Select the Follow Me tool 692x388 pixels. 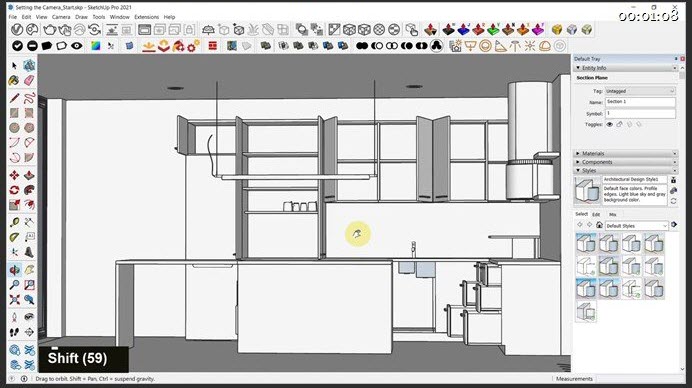29,190
